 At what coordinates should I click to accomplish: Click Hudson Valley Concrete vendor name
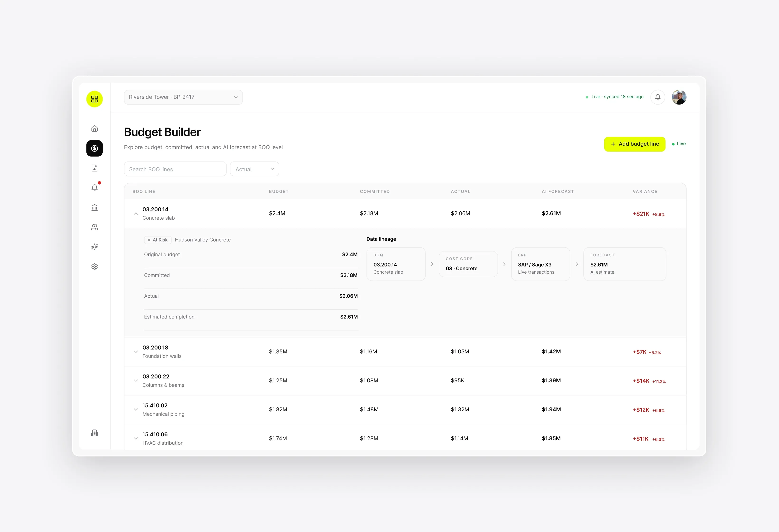pyautogui.click(x=203, y=240)
